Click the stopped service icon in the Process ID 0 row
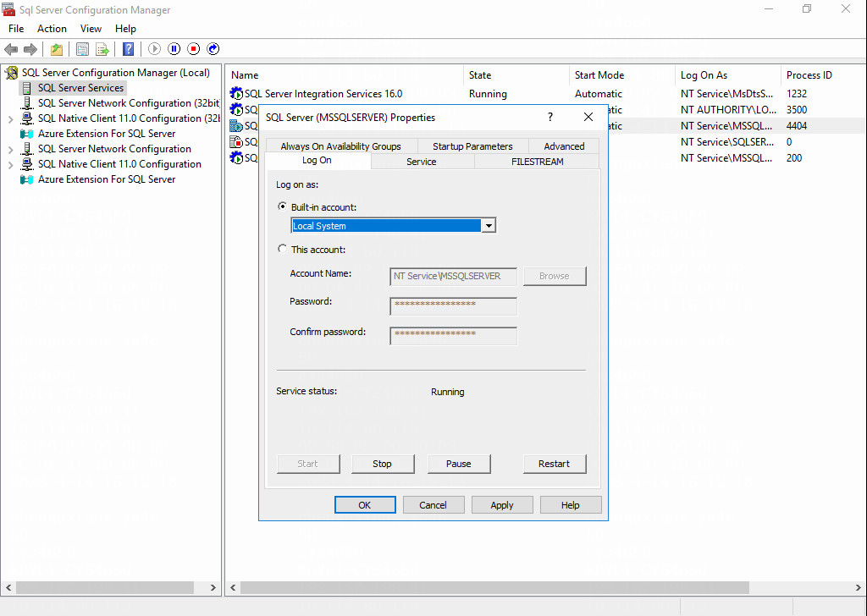This screenshot has height=616, width=867. pos(237,142)
